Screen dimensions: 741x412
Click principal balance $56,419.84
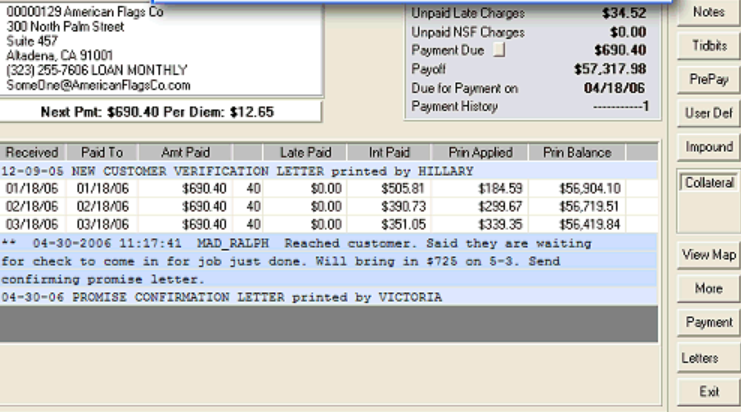tap(590, 224)
